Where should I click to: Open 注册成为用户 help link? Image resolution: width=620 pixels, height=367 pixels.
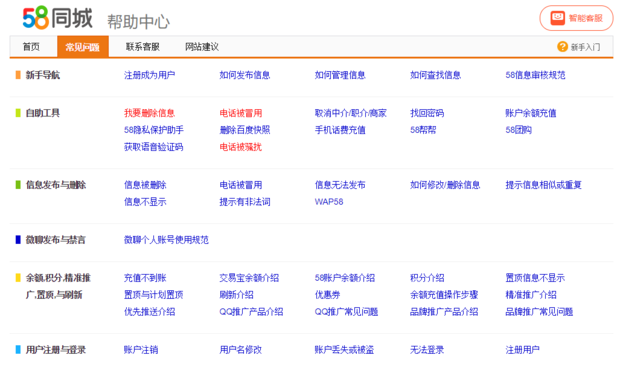(x=149, y=75)
